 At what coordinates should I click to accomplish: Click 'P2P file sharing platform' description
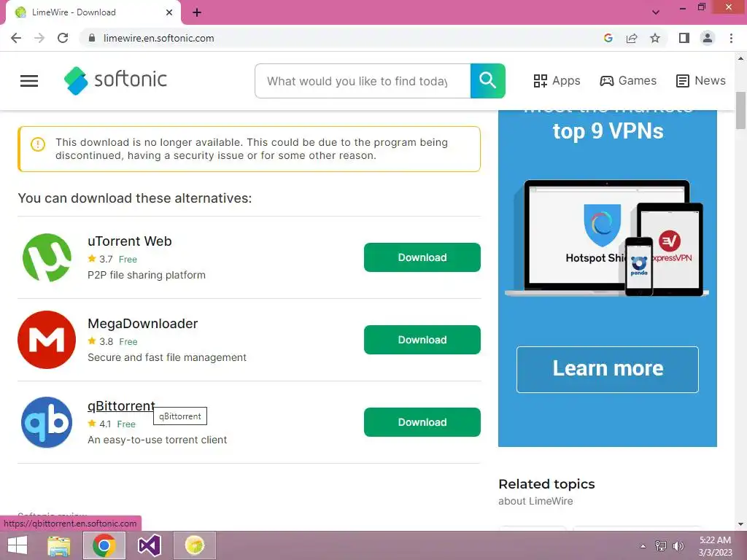pos(147,275)
